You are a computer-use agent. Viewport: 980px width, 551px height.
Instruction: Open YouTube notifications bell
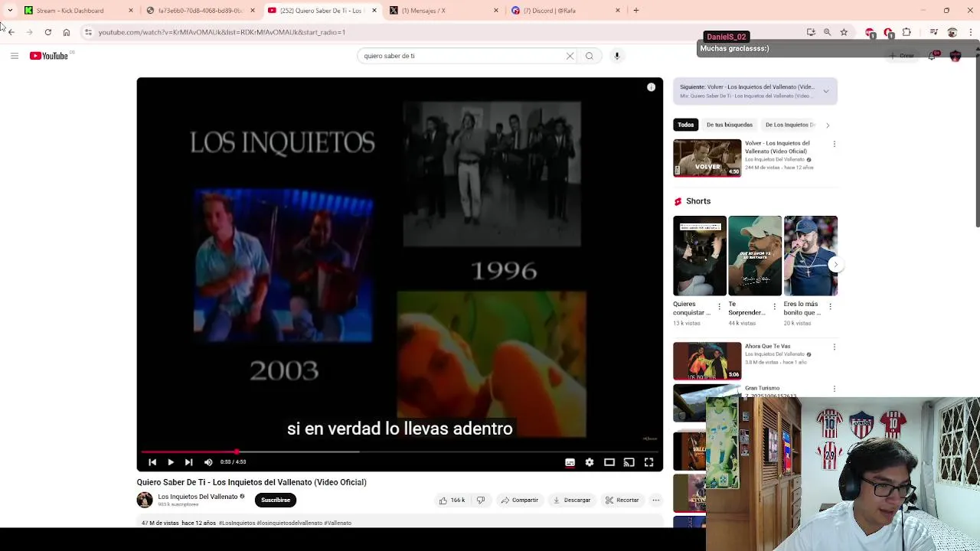[932, 56]
